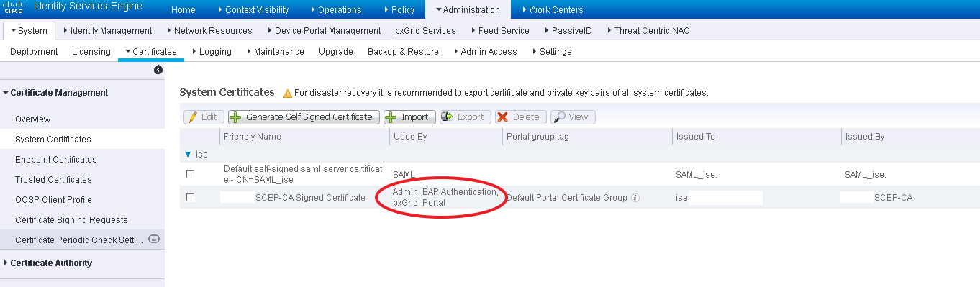Go to the Home tab

pyautogui.click(x=183, y=10)
